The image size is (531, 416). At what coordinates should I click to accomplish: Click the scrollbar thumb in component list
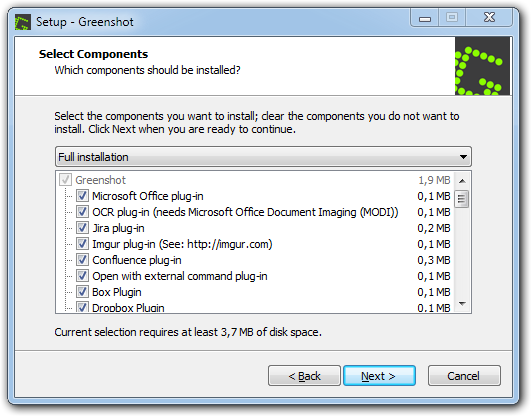click(x=462, y=199)
